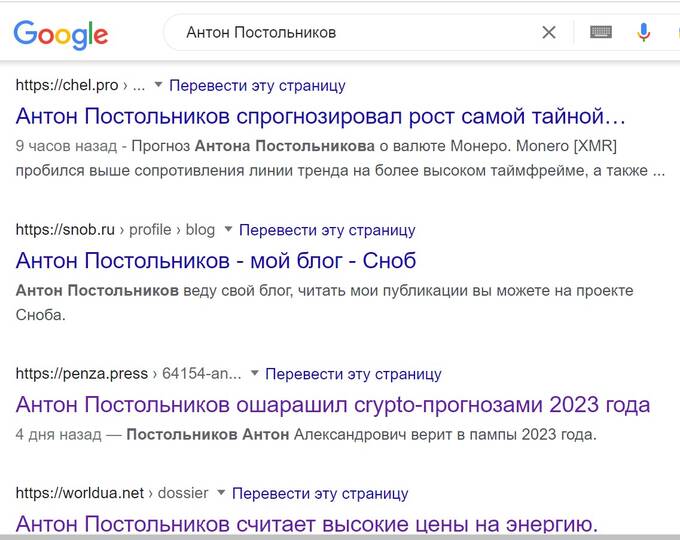Click the snob.ru profile blog URL breadcrumb
This screenshot has width=680, height=540.
click(x=115, y=230)
